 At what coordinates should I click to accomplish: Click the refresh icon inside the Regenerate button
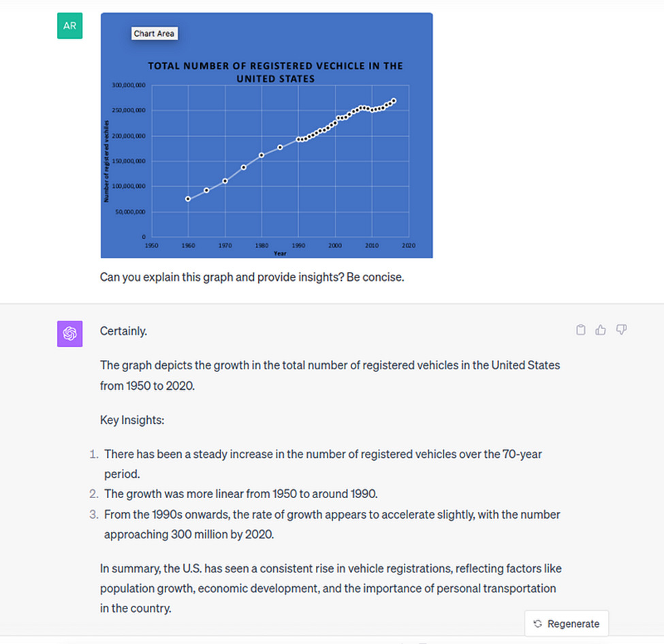[537, 624]
